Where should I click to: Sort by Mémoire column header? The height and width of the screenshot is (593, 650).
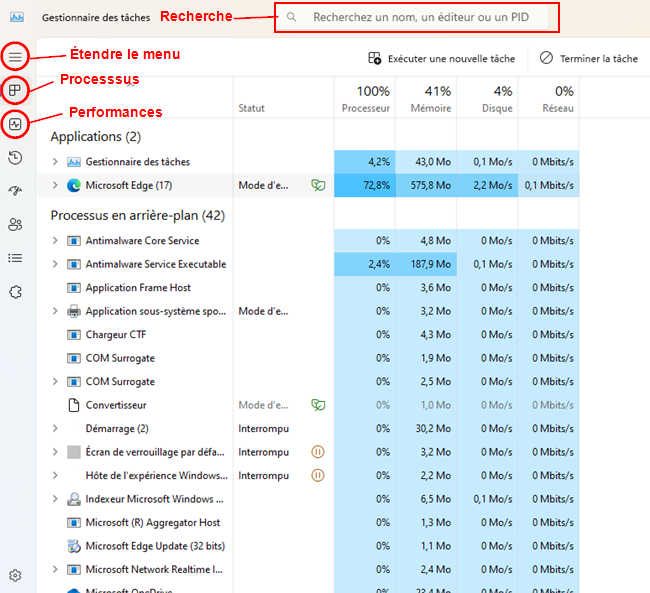coord(426,99)
